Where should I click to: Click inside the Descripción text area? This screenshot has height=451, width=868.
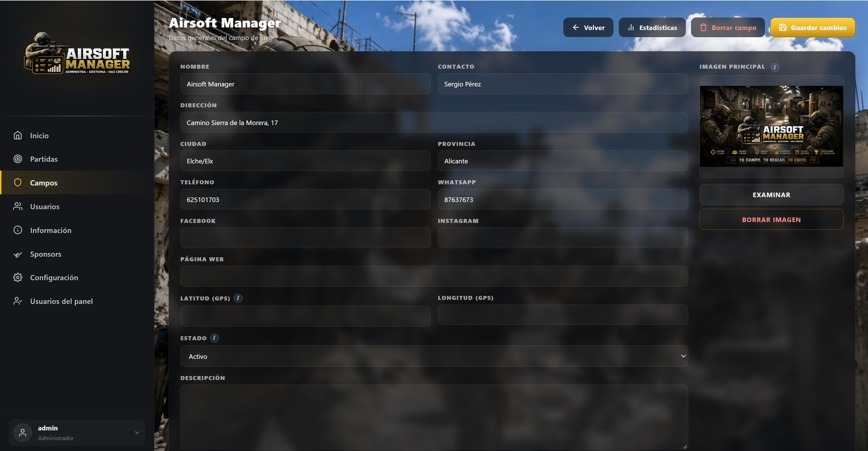coord(434,417)
